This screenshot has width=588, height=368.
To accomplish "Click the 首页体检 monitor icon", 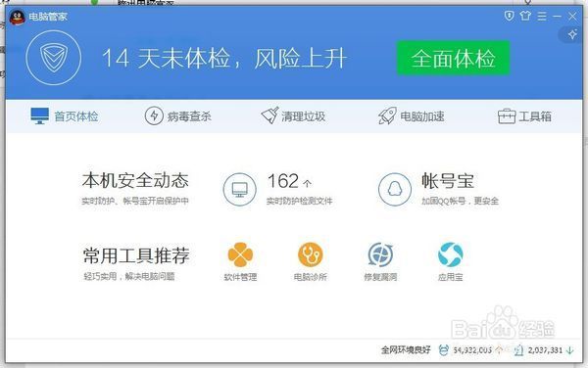I will (x=40, y=115).
